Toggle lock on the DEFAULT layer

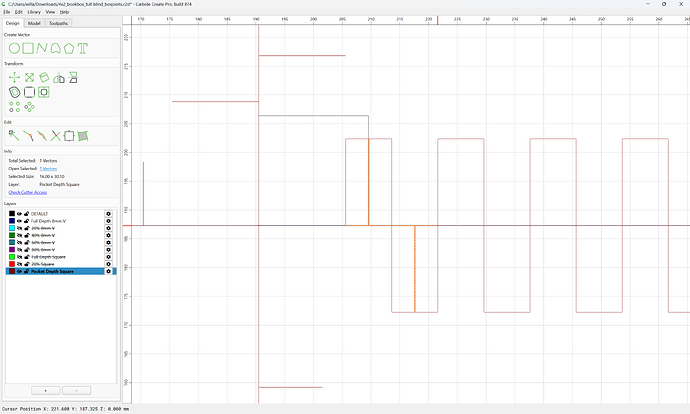pos(26,214)
